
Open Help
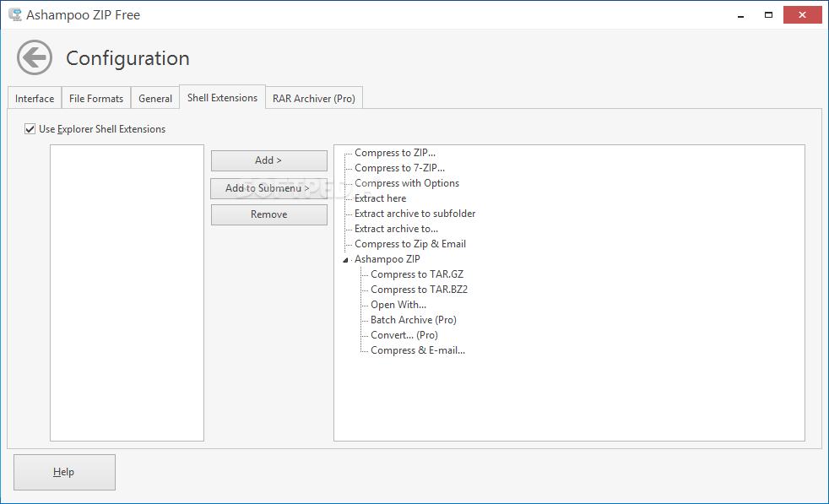tap(64, 472)
